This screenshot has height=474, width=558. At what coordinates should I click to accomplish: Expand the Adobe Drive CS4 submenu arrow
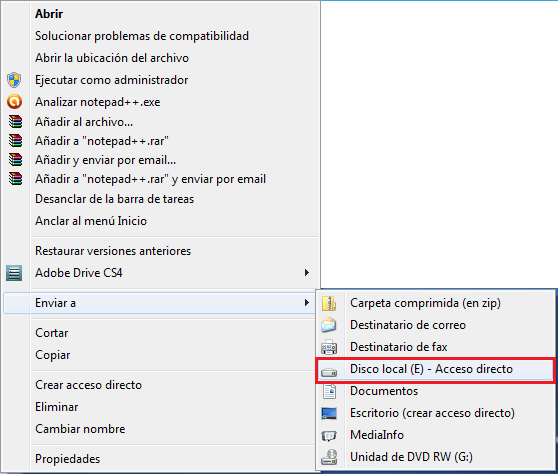(x=307, y=273)
